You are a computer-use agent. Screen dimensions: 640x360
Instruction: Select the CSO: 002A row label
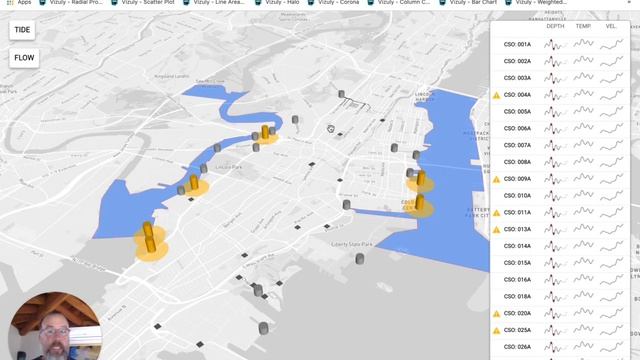pos(517,61)
